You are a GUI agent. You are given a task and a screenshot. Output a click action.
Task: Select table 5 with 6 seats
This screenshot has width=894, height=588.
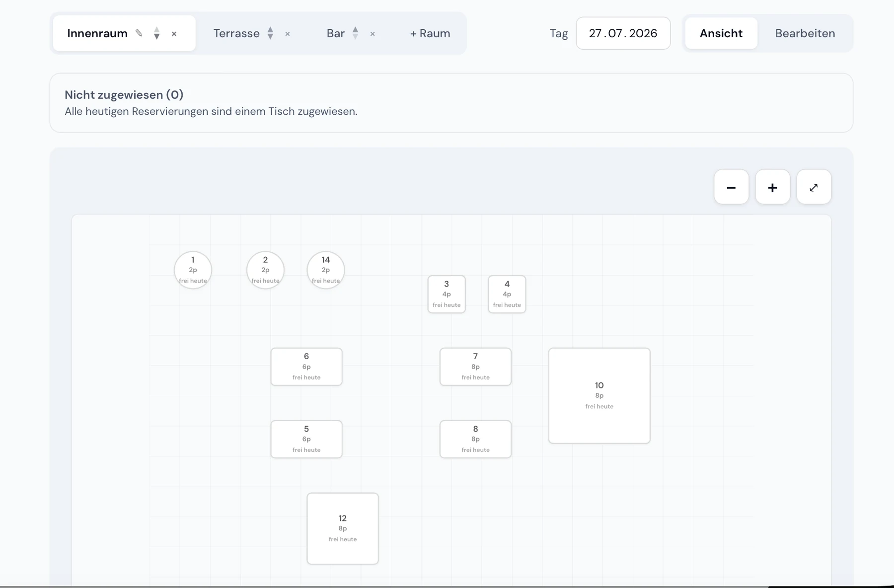pyautogui.click(x=306, y=439)
